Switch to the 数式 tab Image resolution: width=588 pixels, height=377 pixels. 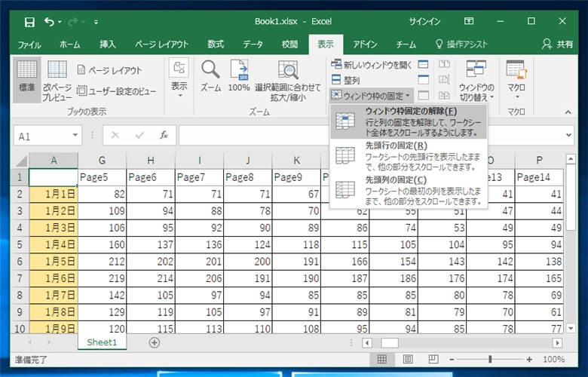pos(216,44)
